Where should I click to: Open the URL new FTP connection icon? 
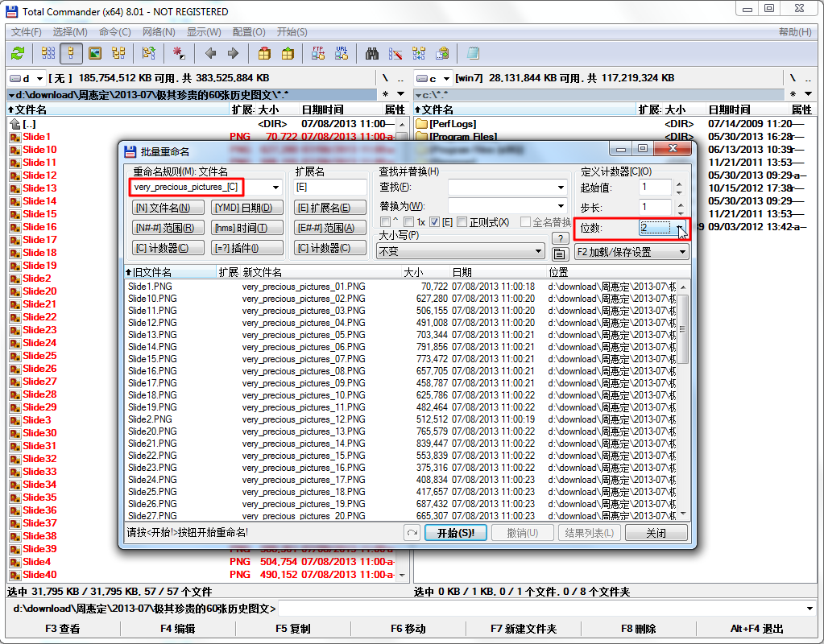click(342, 53)
